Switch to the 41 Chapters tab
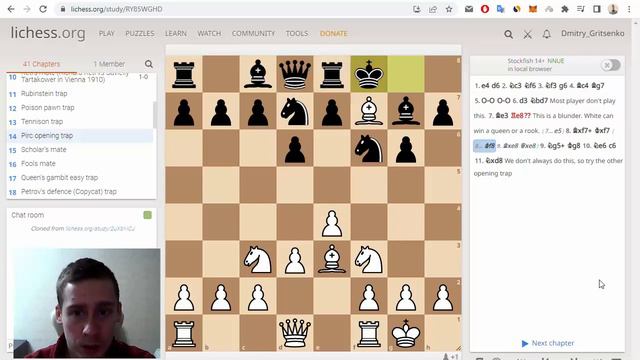 tap(41, 64)
